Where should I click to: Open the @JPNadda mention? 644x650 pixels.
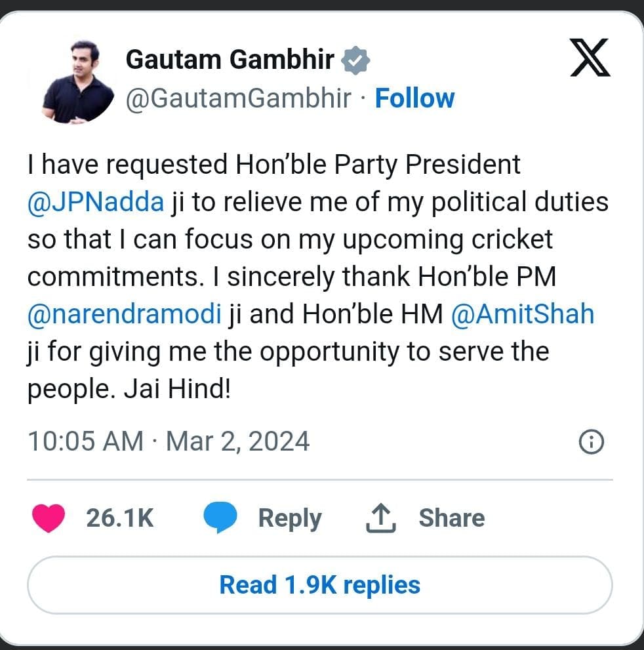click(96, 202)
